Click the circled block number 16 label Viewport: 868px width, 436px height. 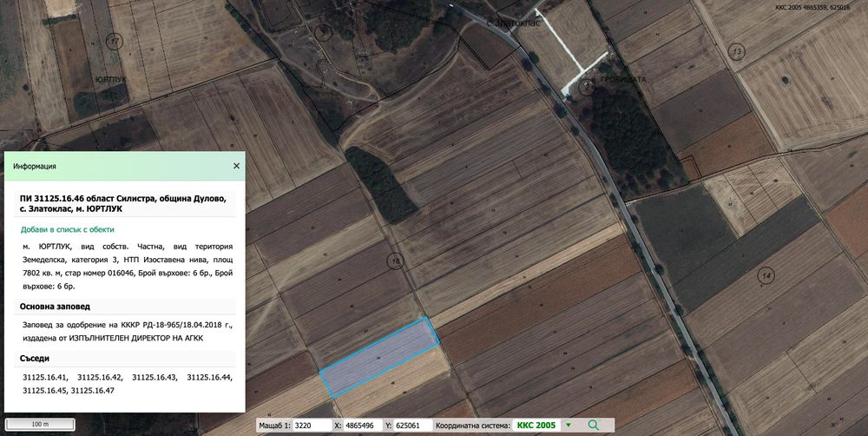[395, 261]
